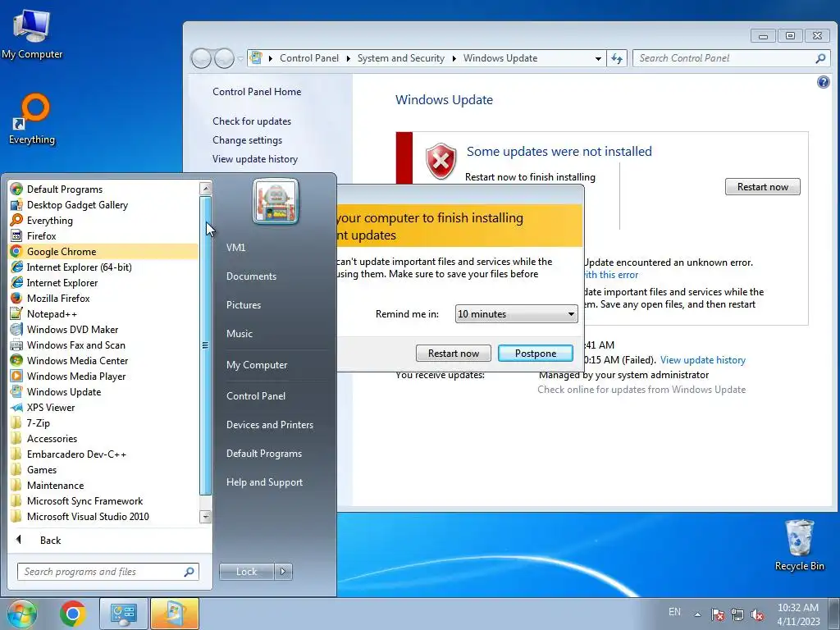Open XPS Viewer program
840x630 pixels.
43,407
